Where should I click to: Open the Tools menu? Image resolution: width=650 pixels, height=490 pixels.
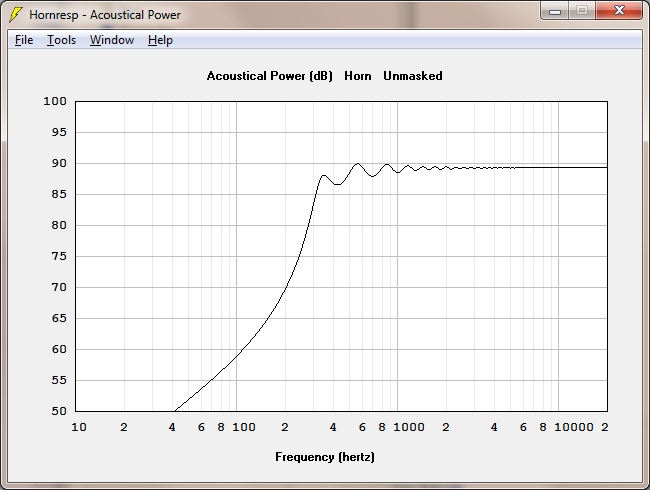(61, 40)
